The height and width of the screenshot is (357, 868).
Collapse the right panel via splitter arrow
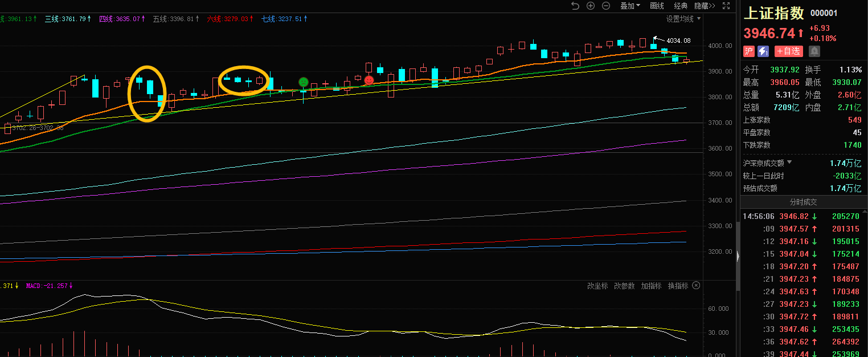click(738, 257)
